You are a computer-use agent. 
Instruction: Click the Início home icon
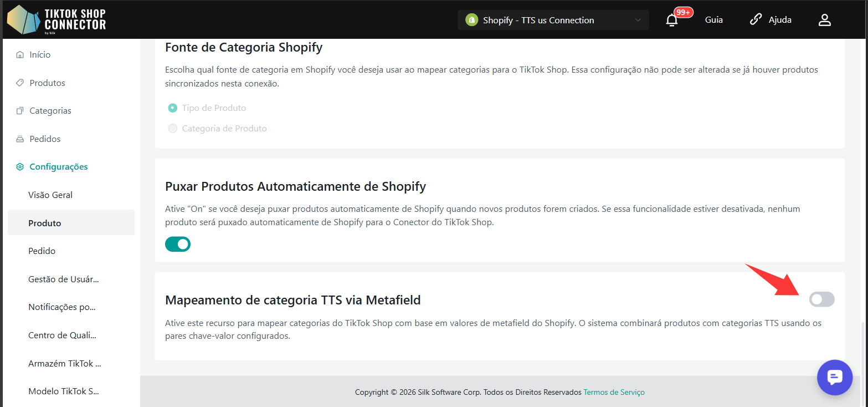[20, 55]
